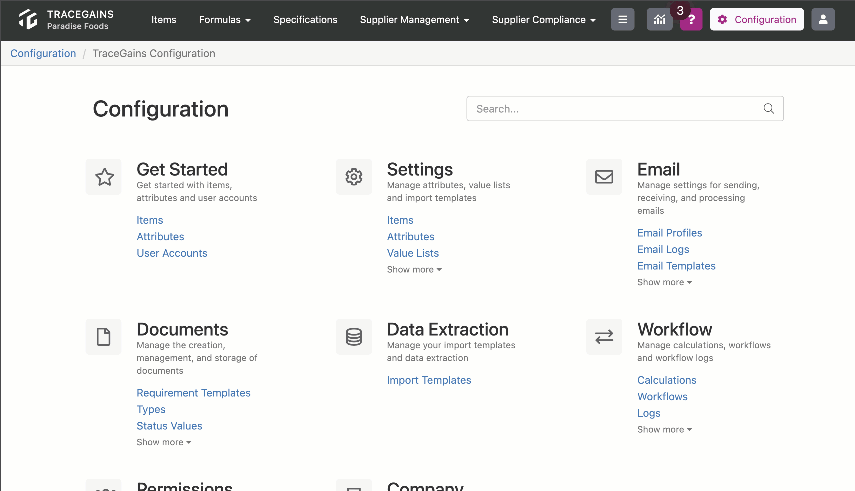Click the Data Extraction database icon
The image size is (855, 491).
pos(354,337)
